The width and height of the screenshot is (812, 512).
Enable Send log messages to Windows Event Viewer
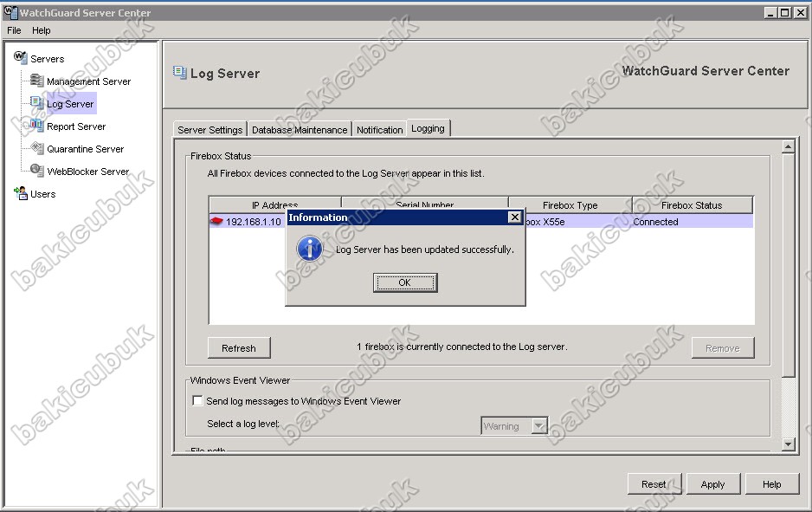pos(197,400)
